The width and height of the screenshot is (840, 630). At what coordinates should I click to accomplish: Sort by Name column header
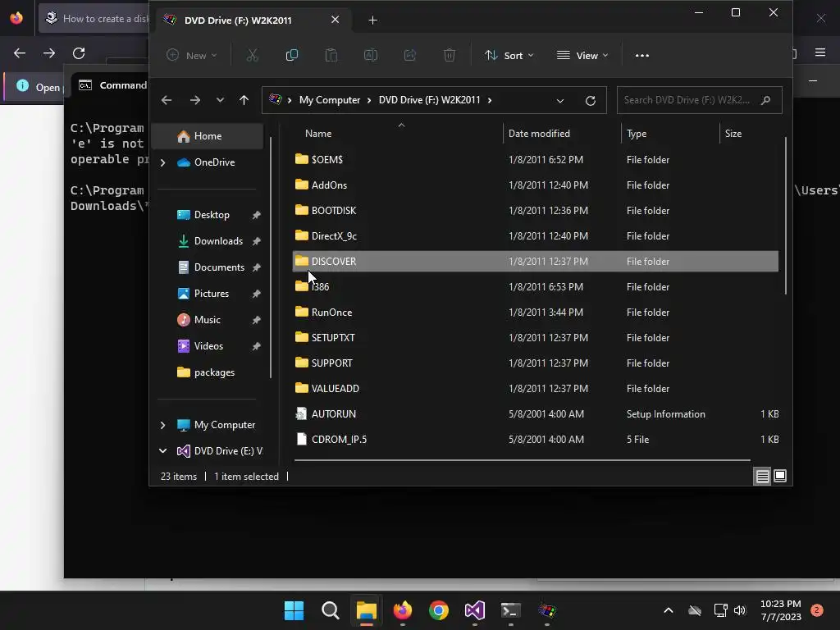pos(318,134)
